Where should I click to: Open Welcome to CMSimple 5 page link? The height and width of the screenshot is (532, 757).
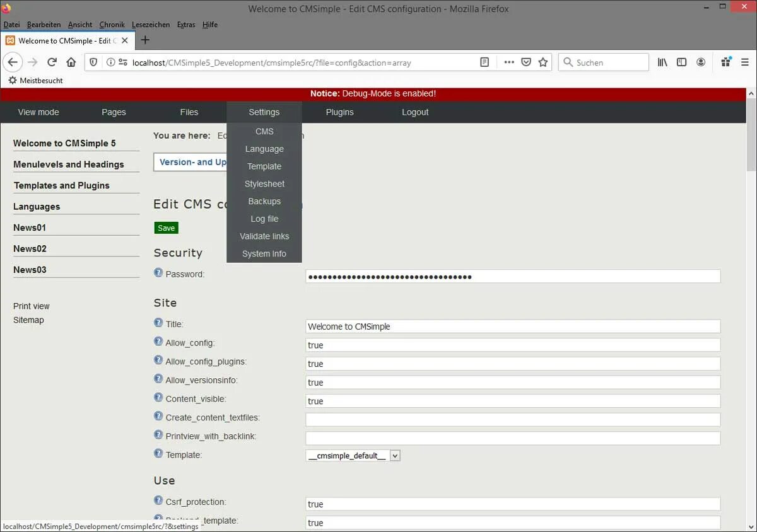tap(64, 143)
